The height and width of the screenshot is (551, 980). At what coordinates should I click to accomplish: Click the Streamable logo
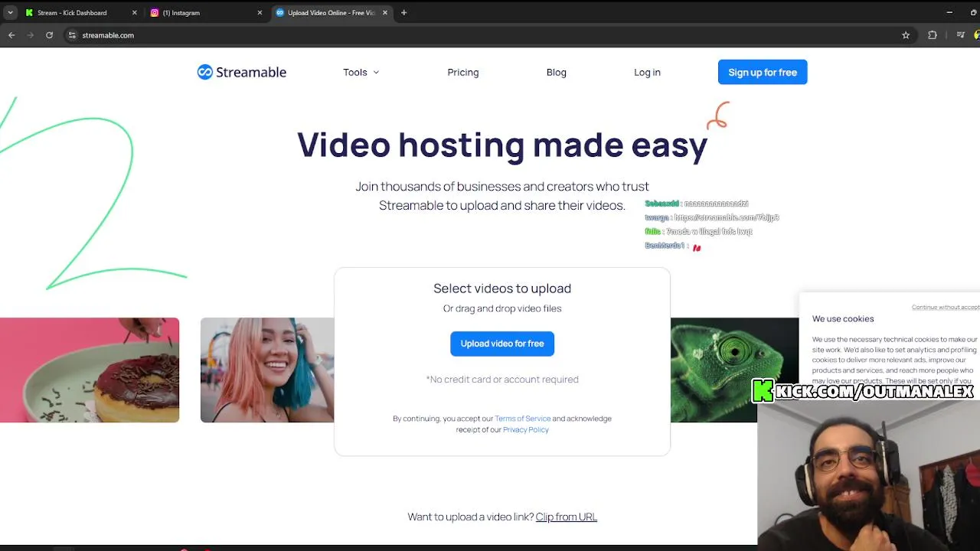[x=241, y=72]
